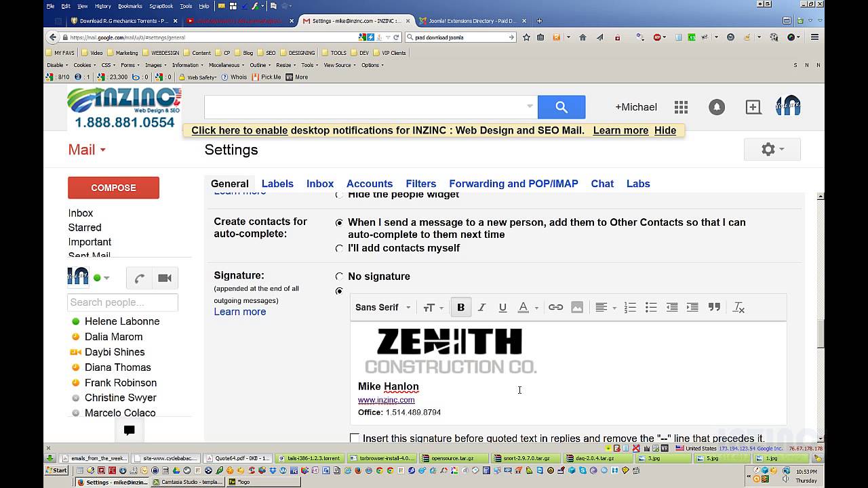
Task: Insert a link in the signature
Action: click(x=555, y=307)
